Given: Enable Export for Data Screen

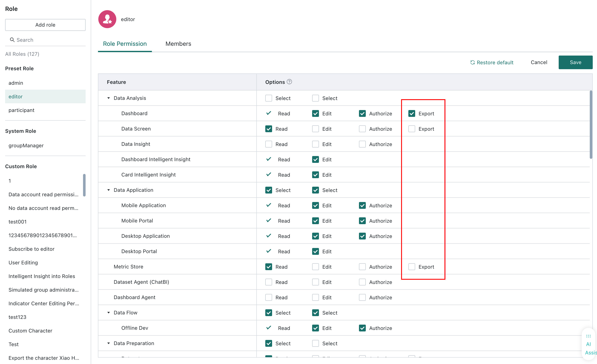Looking at the screenshot, I should pyautogui.click(x=412, y=129).
